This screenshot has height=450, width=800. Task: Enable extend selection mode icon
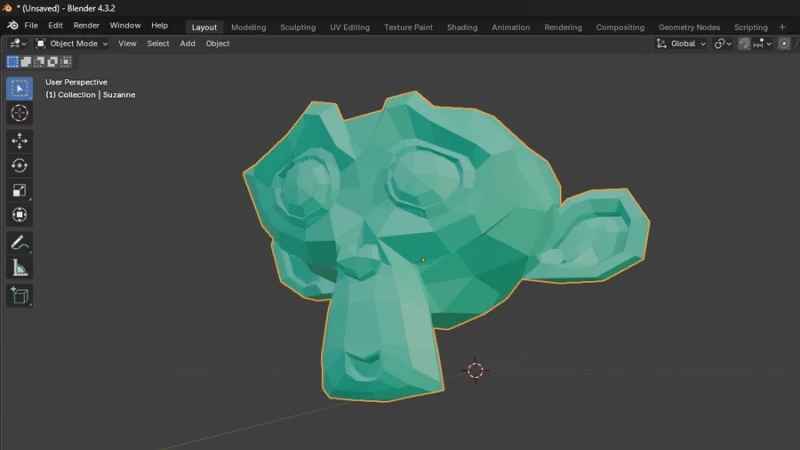(26, 62)
